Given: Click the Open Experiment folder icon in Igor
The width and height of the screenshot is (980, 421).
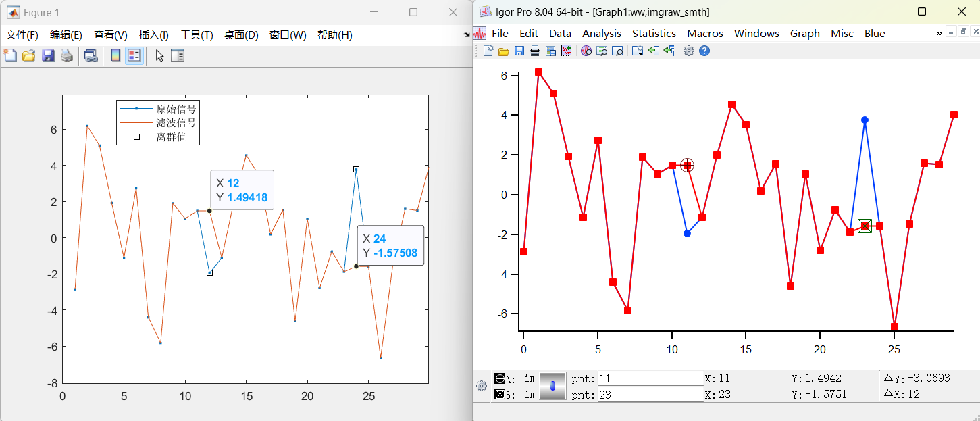Looking at the screenshot, I should (x=504, y=51).
